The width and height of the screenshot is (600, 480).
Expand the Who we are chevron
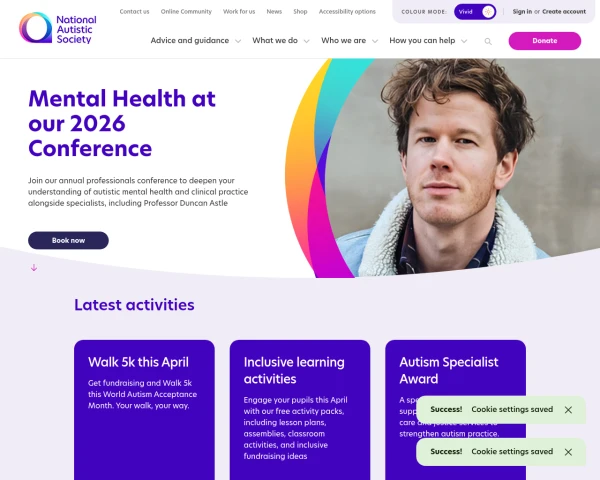[x=375, y=41]
